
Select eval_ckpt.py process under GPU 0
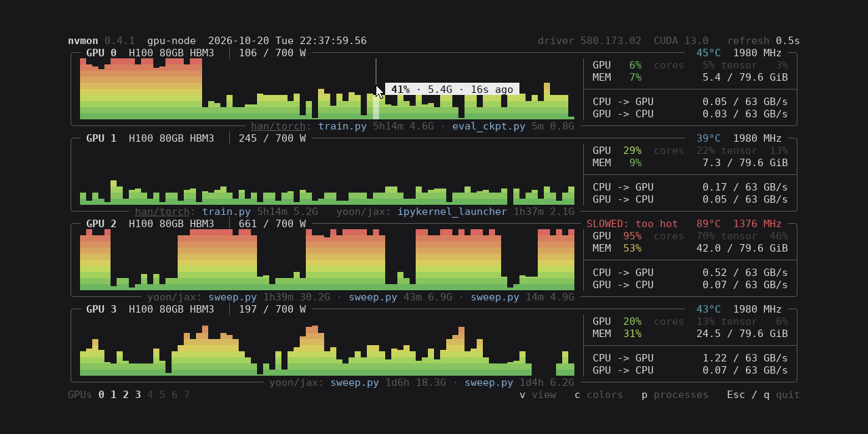(489, 126)
